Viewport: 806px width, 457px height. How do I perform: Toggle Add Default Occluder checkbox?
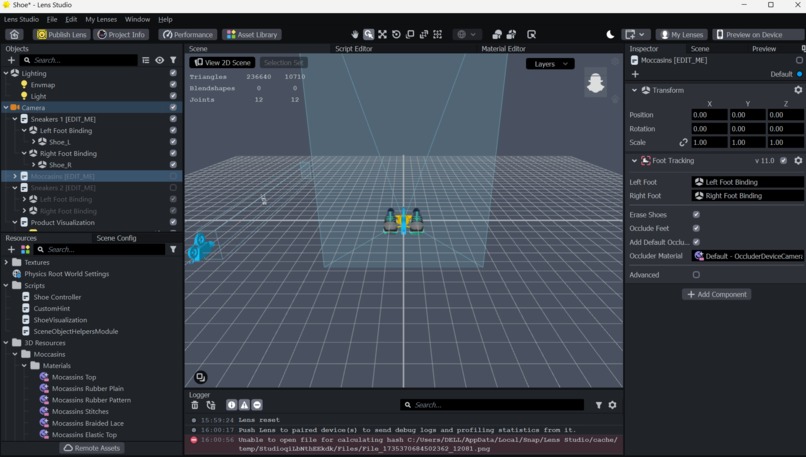(x=696, y=242)
